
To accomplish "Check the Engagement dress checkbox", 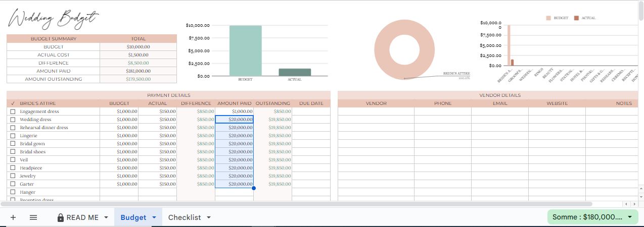I will click(x=13, y=111).
